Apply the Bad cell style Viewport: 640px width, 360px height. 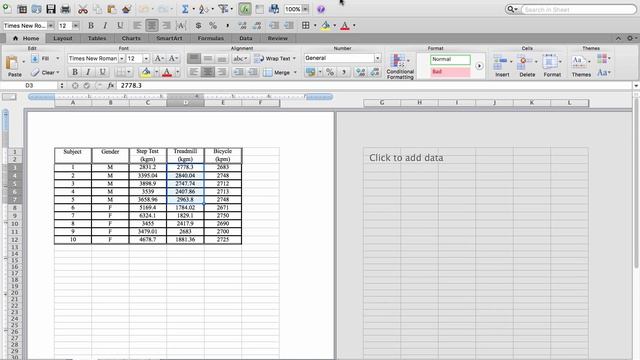click(450, 72)
